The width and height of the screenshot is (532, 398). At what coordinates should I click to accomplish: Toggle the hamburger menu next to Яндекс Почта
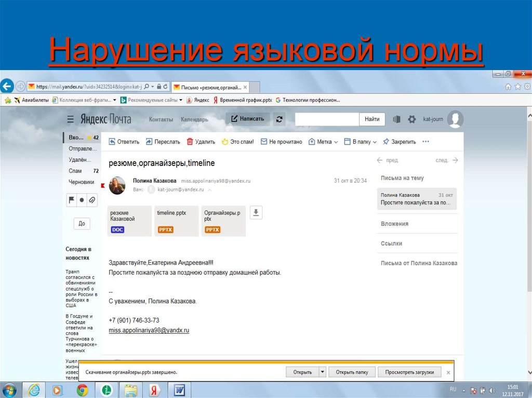tap(70, 119)
